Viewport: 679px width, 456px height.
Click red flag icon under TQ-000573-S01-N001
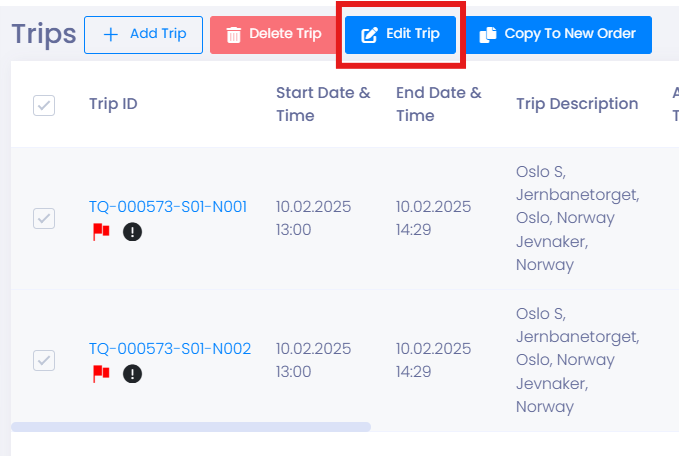tap(101, 232)
